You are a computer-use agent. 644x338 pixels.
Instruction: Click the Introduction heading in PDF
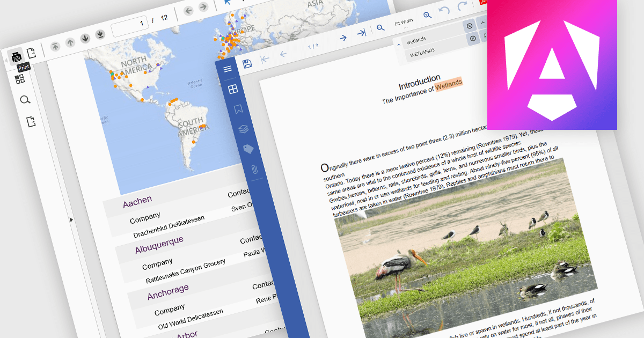click(420, 83)
